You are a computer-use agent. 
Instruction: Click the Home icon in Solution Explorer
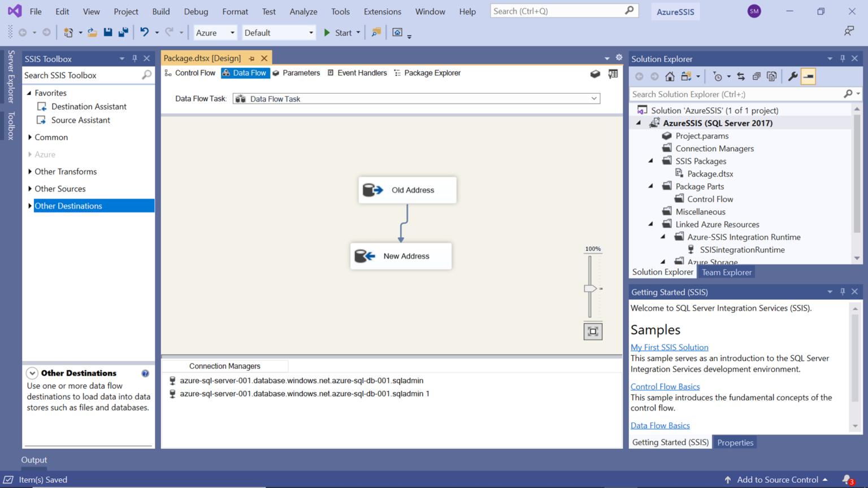click(x=669, y=76)
